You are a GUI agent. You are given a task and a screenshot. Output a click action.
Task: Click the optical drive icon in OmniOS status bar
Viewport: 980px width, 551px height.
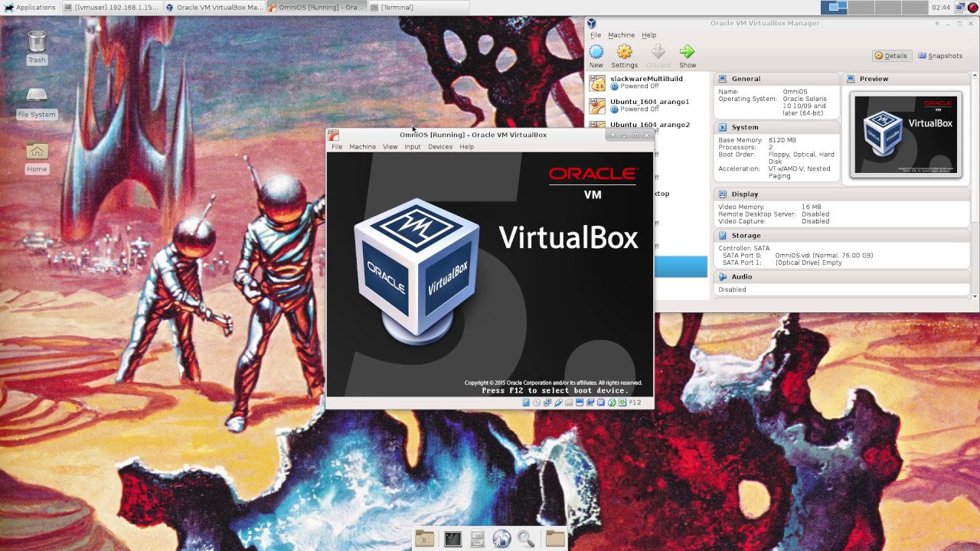pos(537,403)
